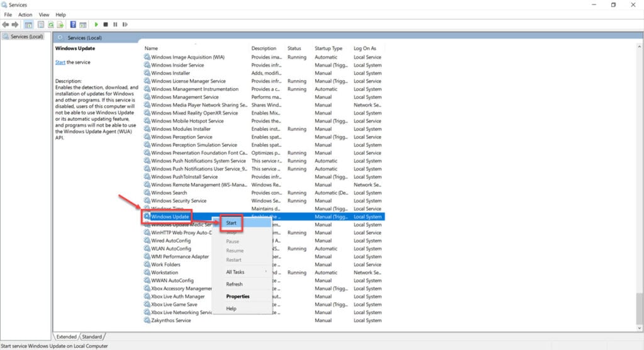644x350 pixels.
Task: Switch to the Standard tab
Action: [x=92, y=336]
